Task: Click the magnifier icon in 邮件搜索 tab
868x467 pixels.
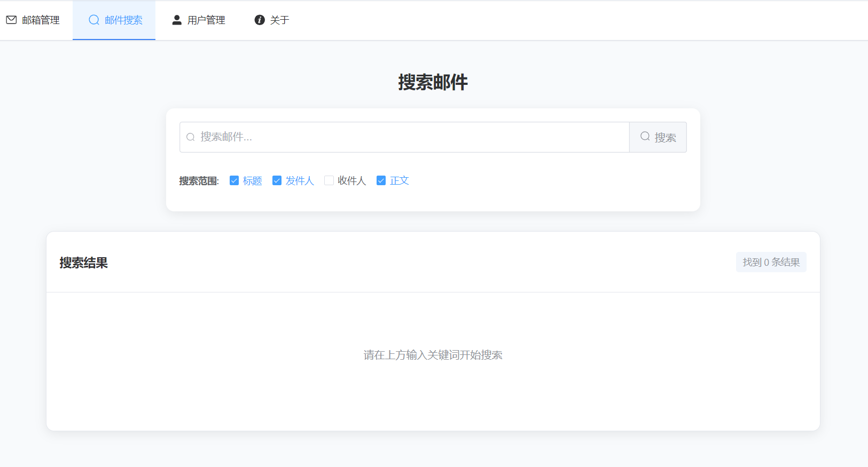Action: tap(94, 20)
